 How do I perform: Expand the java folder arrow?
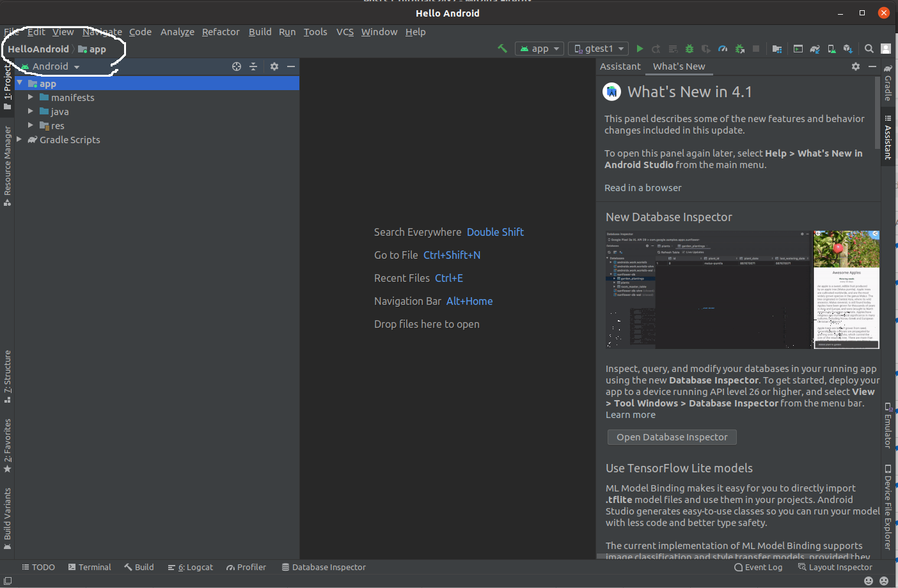pos(30,111)
